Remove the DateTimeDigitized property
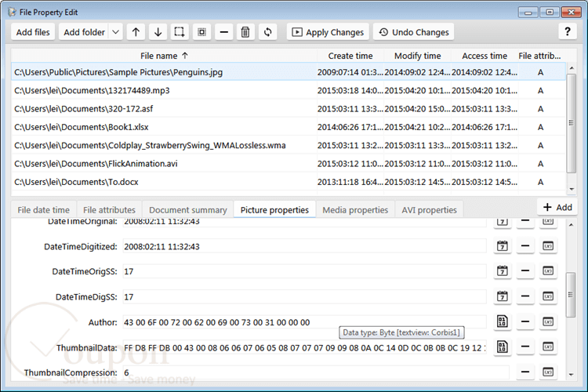This screenshot has width=588, height=392. tap(525, 246)
